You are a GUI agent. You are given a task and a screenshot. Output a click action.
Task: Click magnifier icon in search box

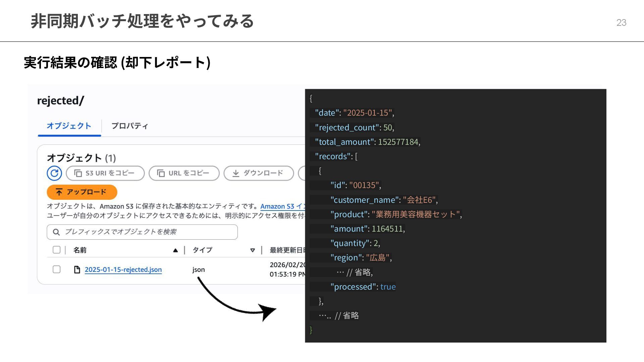pyautogui.click(x=56, y=232)
